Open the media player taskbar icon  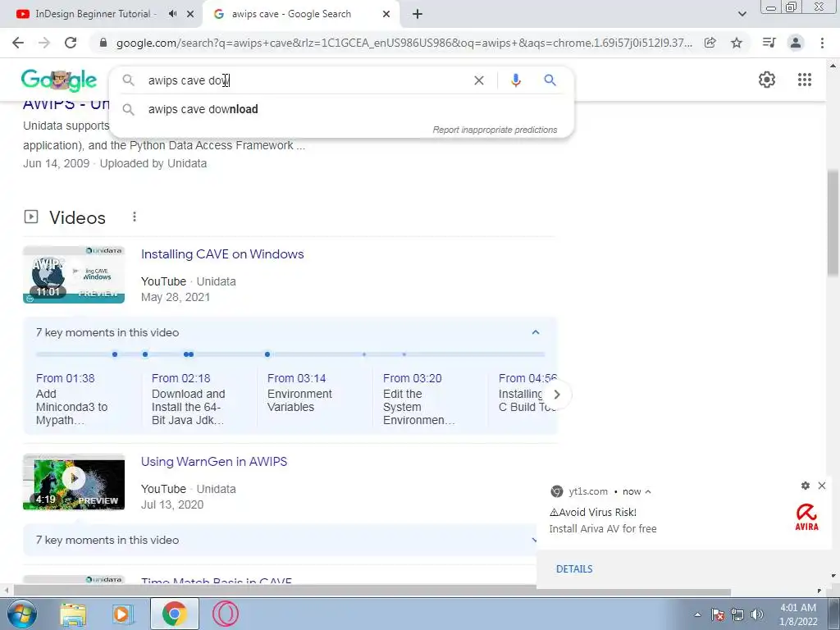coord(123,614)
